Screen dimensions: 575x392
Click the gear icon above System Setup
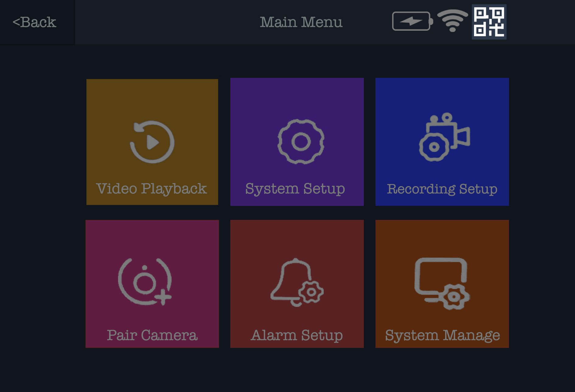301,141
